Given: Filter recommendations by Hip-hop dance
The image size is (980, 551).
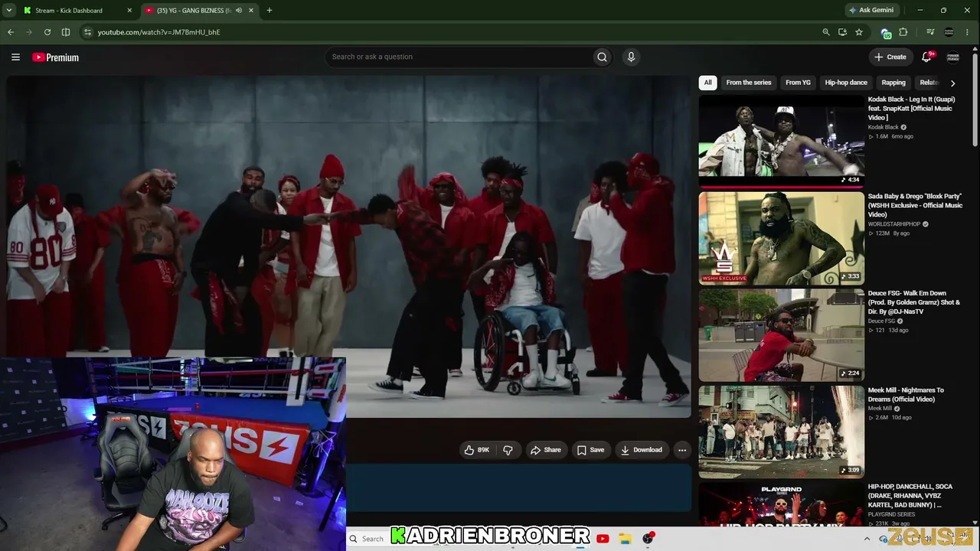Looking at the screenshot, I should [x=846, y=83].
